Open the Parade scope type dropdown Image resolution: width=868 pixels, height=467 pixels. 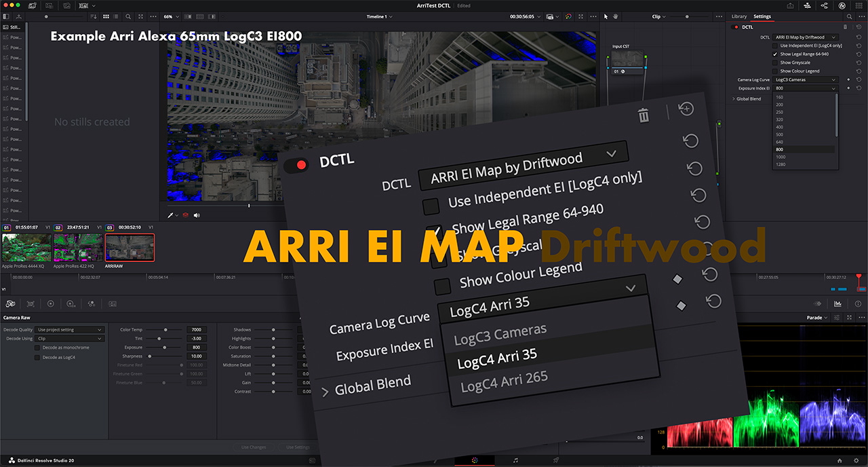[x=816, y=318]
